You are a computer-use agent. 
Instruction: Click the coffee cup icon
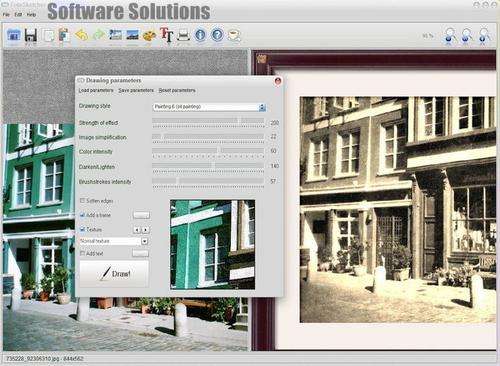[234, 35]
